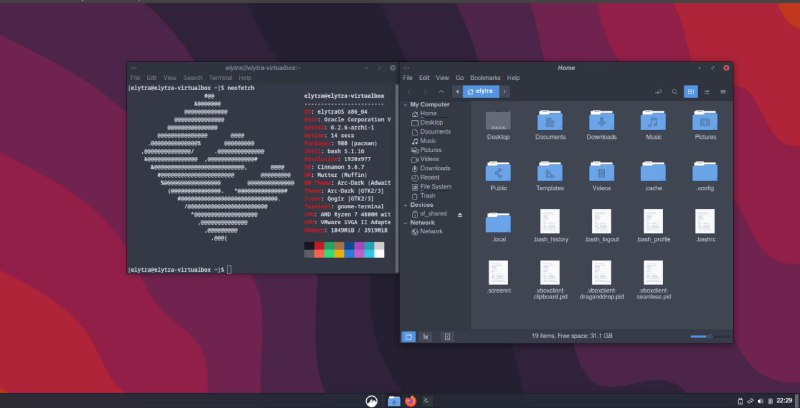This screenshot has width=800, height=408.
Task: Collapse the Devices section
Action: [406, 205]
